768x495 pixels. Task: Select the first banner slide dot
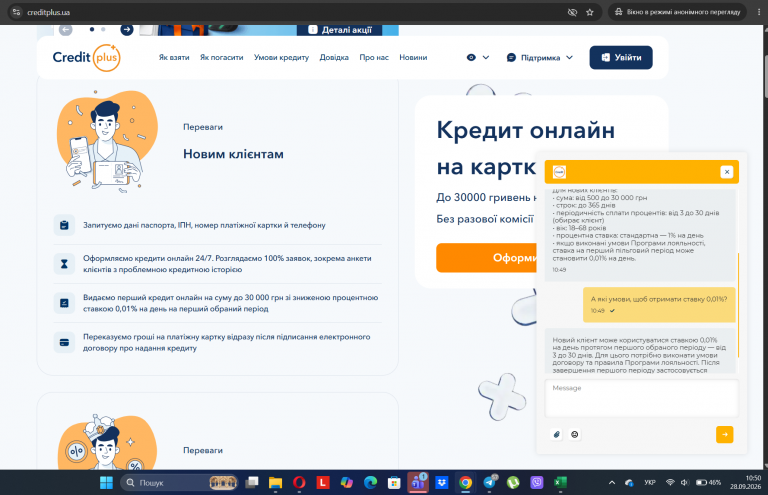92,29
